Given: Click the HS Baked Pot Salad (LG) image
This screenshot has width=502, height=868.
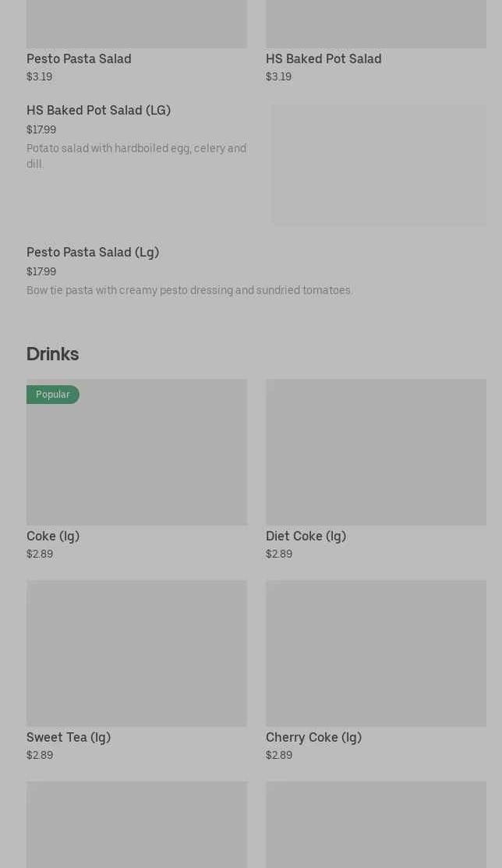Looking at the screenshot, I should point(379,165).
